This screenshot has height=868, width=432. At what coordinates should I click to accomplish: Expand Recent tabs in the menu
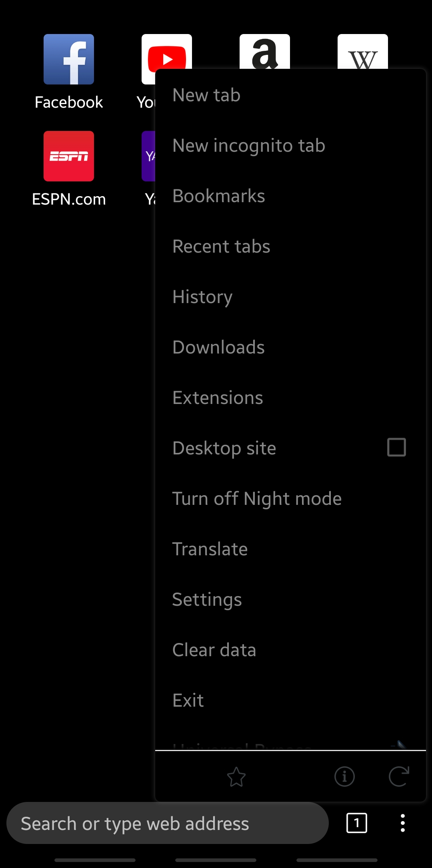[x=221, y=246]
